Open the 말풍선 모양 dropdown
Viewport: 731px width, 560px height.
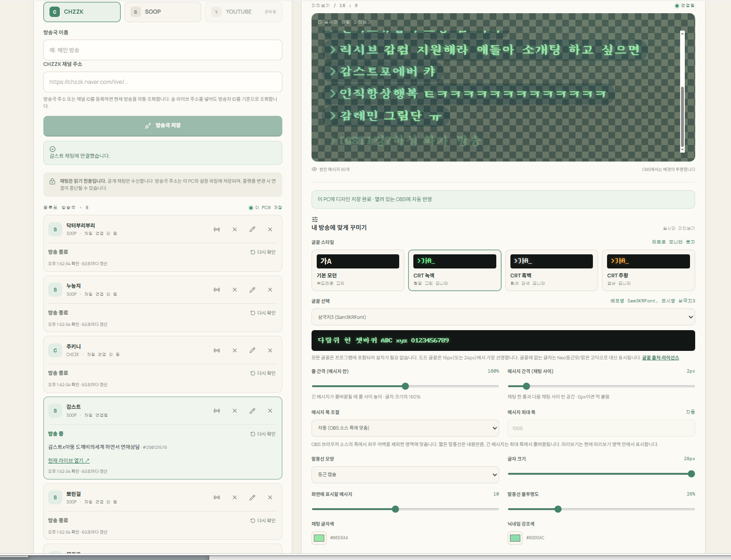click(405, 474)
